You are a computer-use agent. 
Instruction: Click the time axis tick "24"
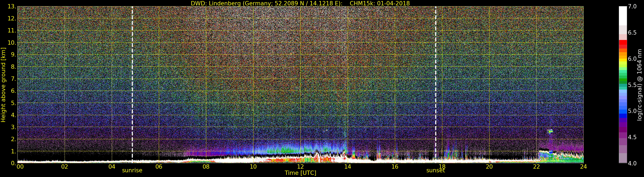[583, 167]
